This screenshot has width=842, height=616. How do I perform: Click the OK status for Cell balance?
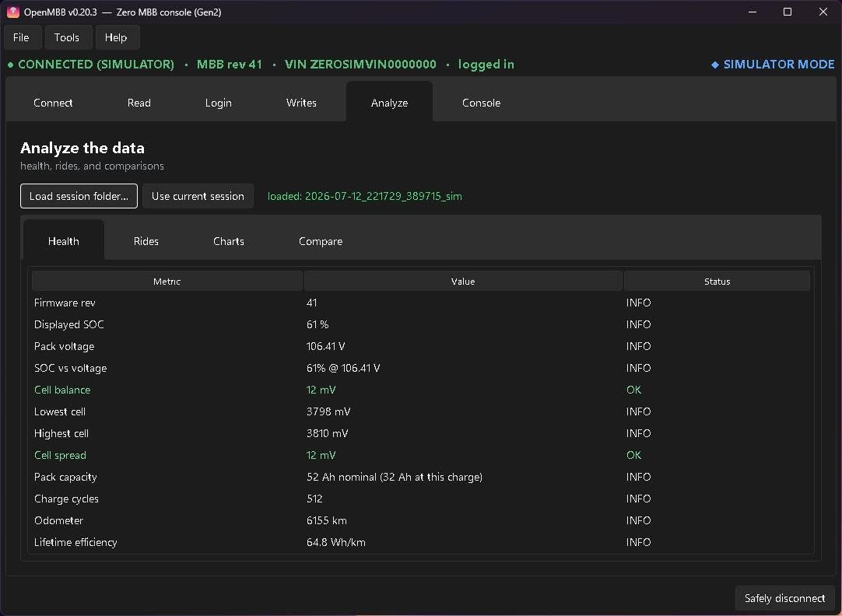(x=633, y=390)
